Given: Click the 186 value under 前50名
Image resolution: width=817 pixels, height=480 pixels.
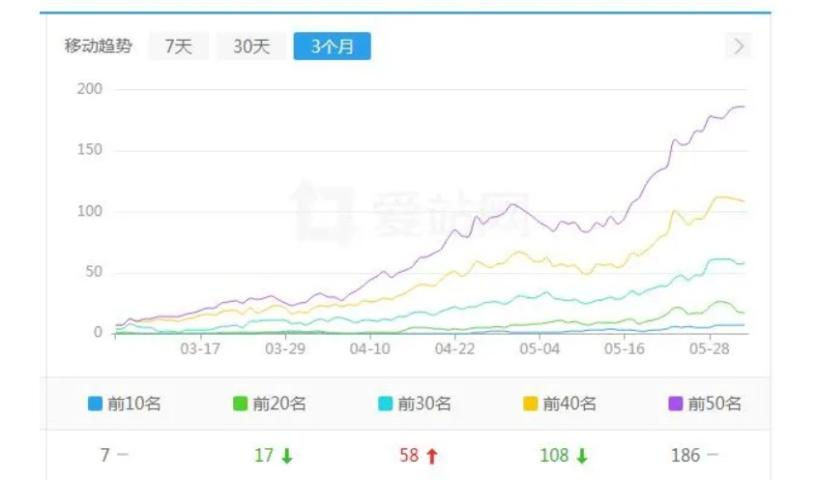Looking at the screenshot, I should [x=685, y=456].
